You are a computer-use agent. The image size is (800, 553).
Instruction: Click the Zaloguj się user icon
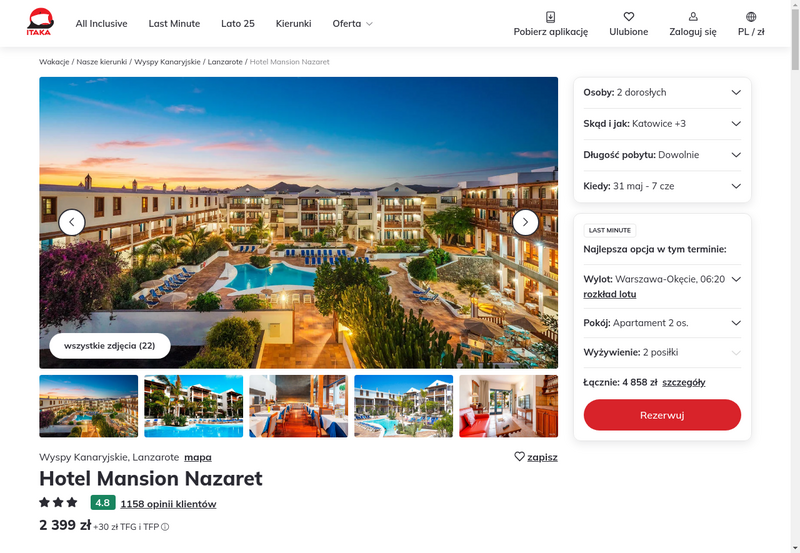(693, 17)
